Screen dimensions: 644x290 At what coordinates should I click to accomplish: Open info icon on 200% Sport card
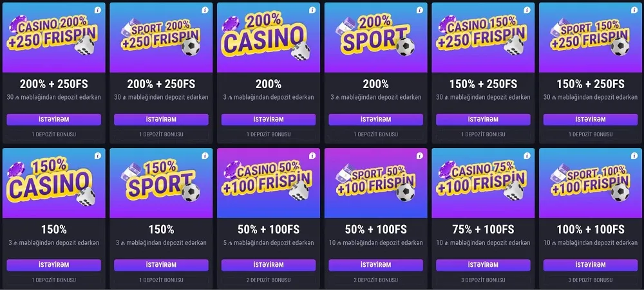420,10
